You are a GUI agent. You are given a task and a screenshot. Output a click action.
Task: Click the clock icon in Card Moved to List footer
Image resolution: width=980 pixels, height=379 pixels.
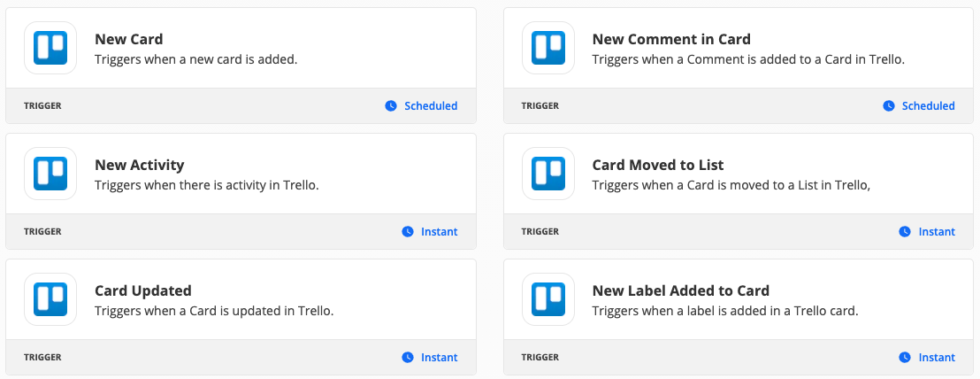click(905, 232)
